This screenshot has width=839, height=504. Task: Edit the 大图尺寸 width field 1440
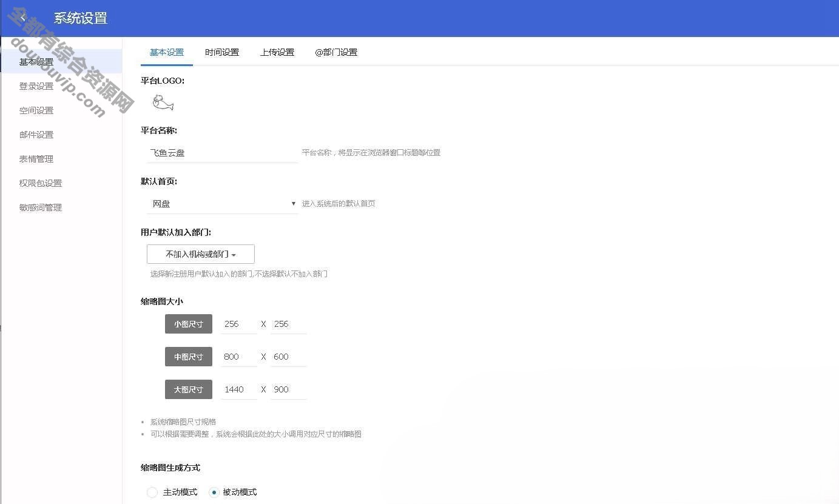239,389
